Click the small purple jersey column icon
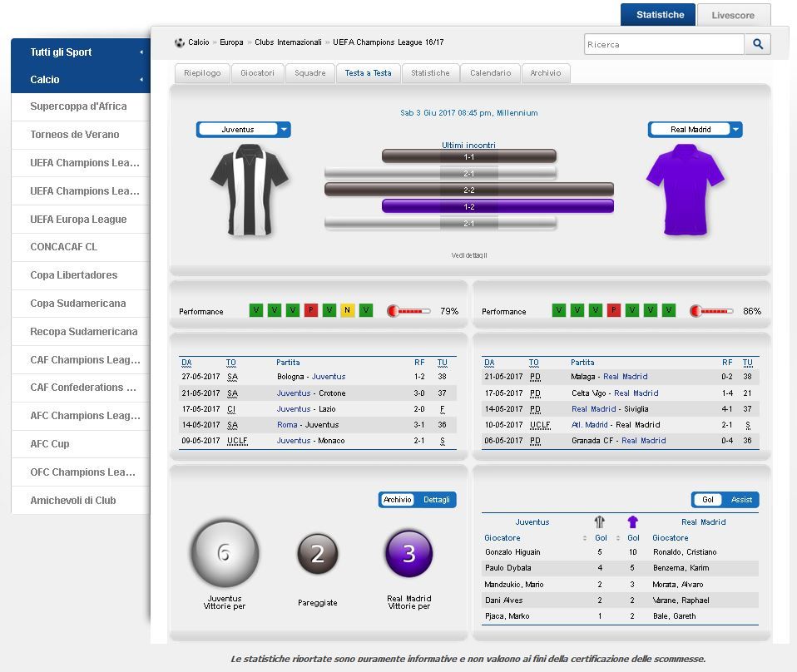The height and width of the screenshot is (672, 797). tap(632, 521)
